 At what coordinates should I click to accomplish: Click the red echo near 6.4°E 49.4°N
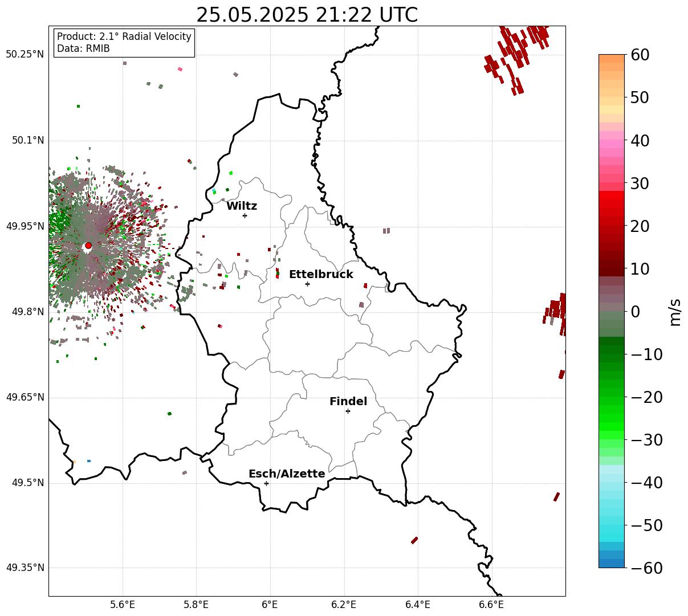414,540
